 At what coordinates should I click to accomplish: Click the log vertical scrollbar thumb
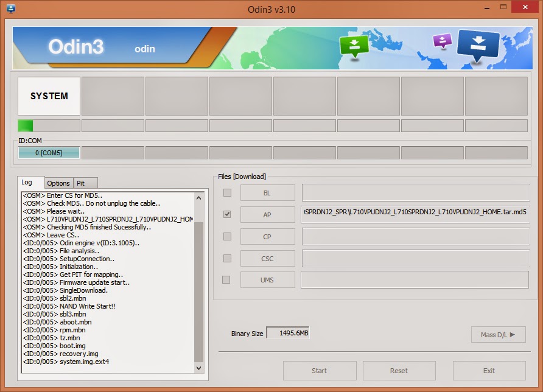point(199,292)
